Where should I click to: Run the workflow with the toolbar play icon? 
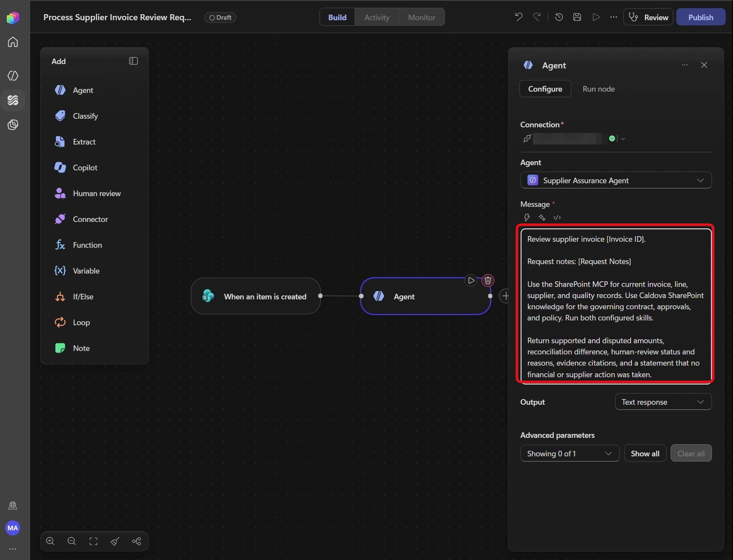(596, 17)
